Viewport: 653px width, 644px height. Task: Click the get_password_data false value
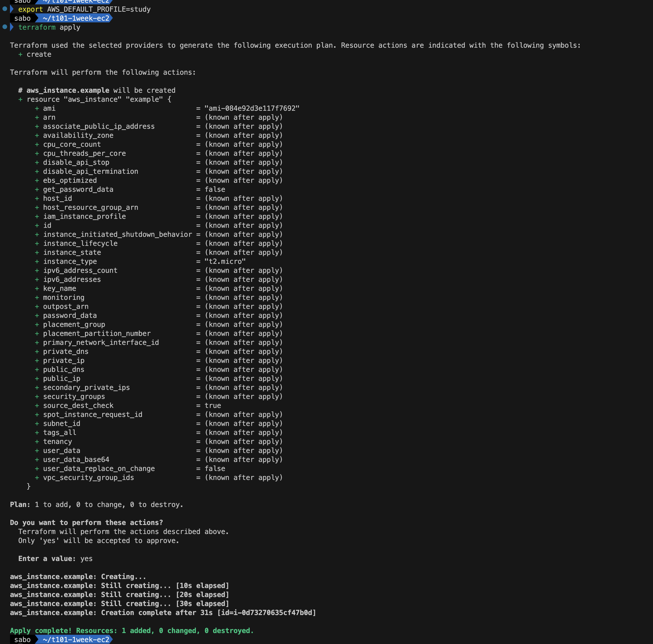(215, 190)
